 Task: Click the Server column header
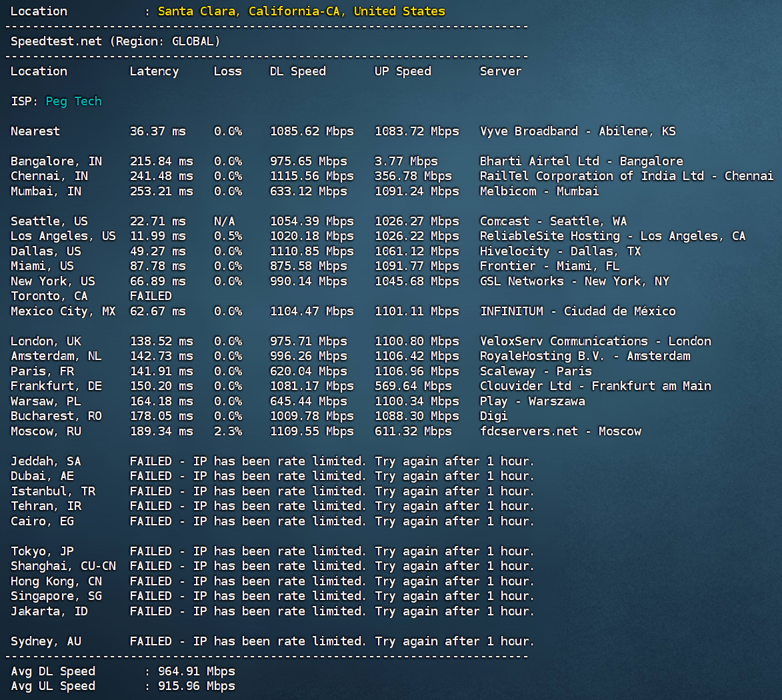pos(501,72)
